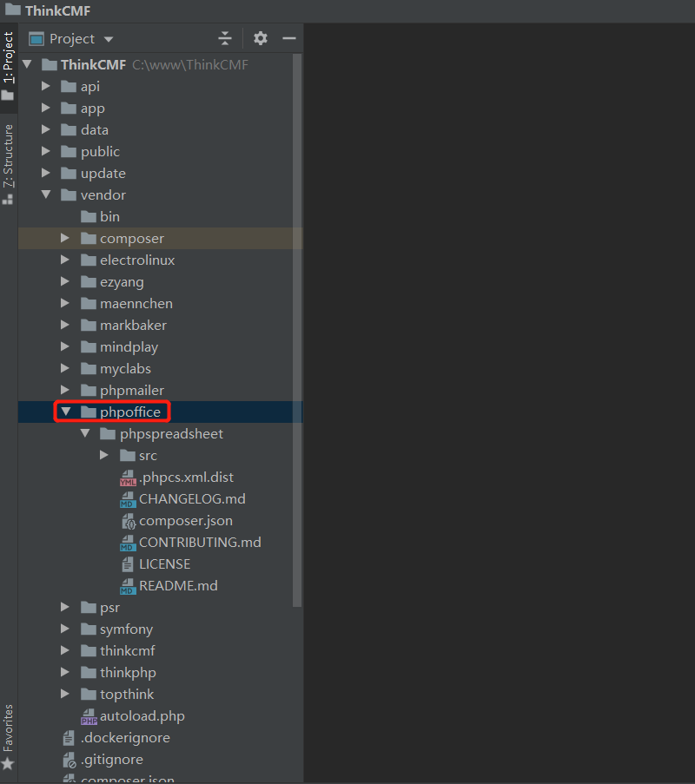The image size is (695, 784).
Task: Click the ThinkCMF breadcrumb in title bar
Action: tap(57, 10)
